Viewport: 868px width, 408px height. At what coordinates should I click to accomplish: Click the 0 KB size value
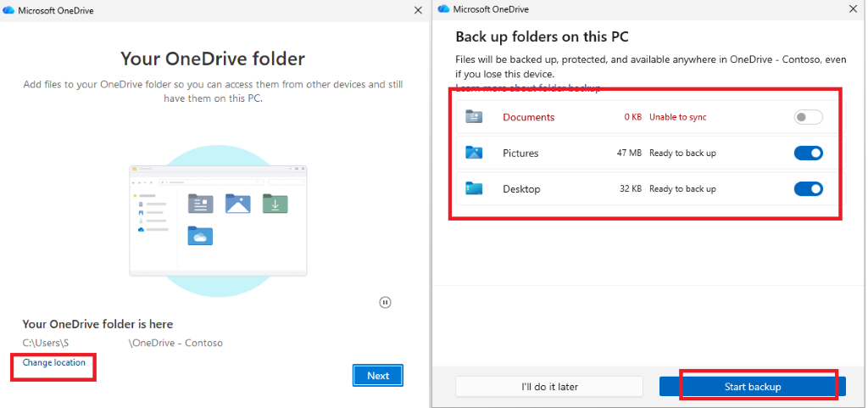coord(632,117)
